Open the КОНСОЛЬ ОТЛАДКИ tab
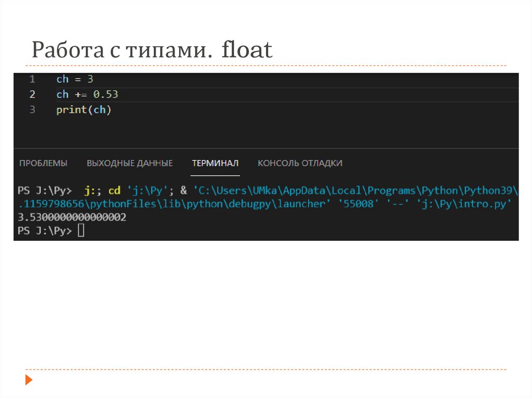 (x=300, y=163)
